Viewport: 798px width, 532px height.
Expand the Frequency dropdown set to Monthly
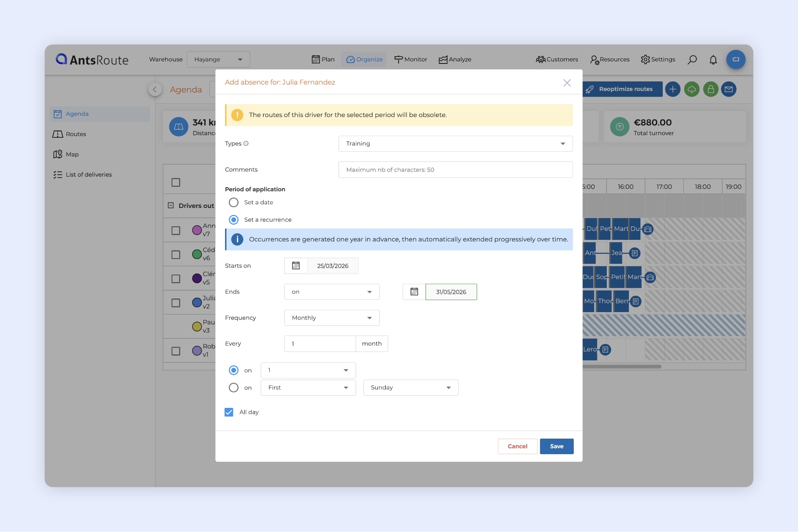332,318
